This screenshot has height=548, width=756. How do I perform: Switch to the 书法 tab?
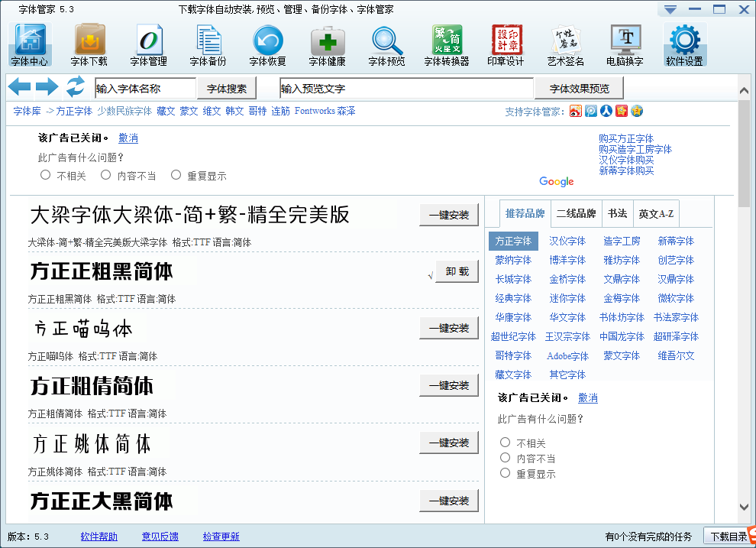point(618,214)
